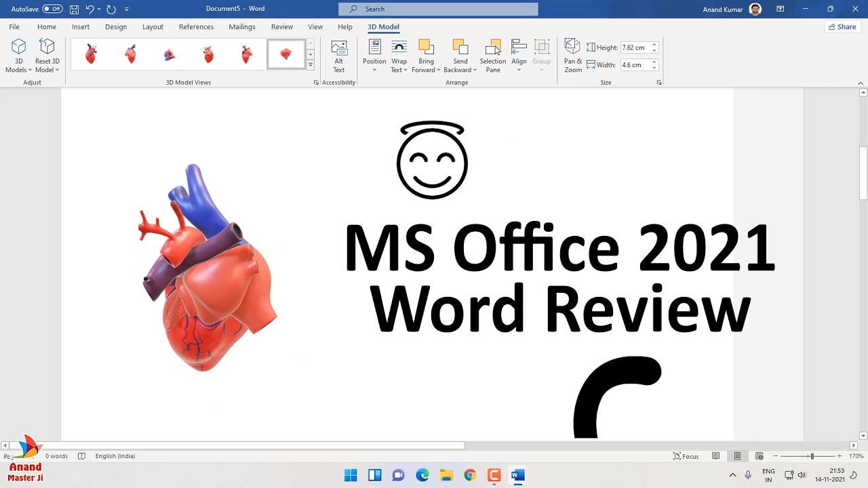Click the zoom out minus button

pos(776,456)
